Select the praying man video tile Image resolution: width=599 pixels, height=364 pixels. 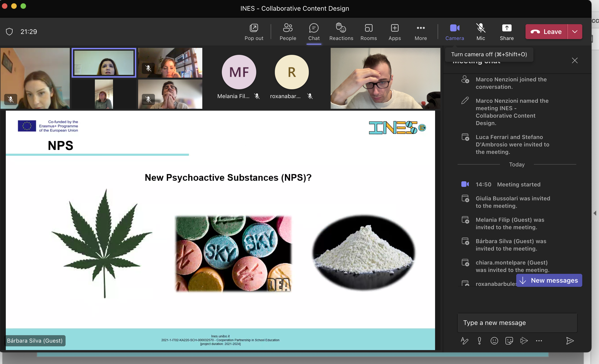pos(170,94)
